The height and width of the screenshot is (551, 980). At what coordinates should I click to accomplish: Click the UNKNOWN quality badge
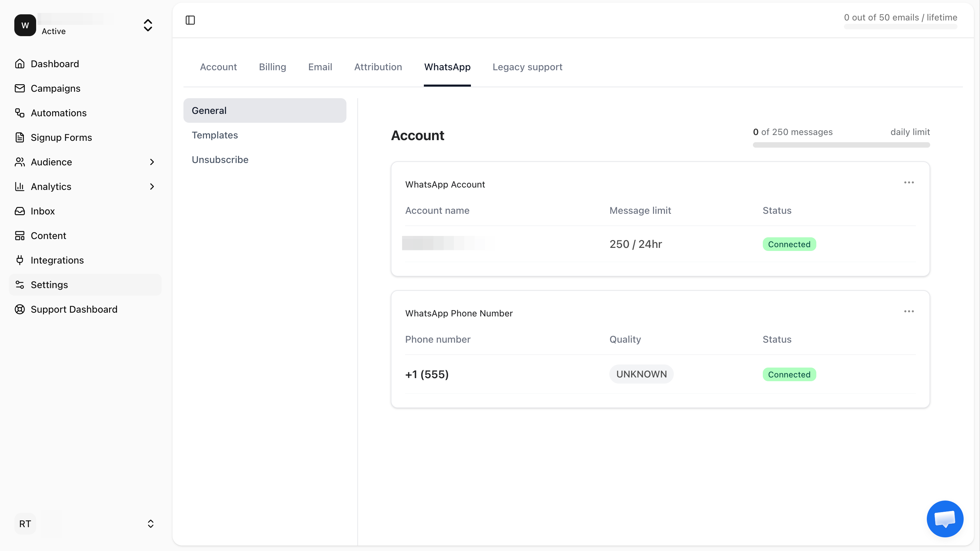(x=641, y=374)
